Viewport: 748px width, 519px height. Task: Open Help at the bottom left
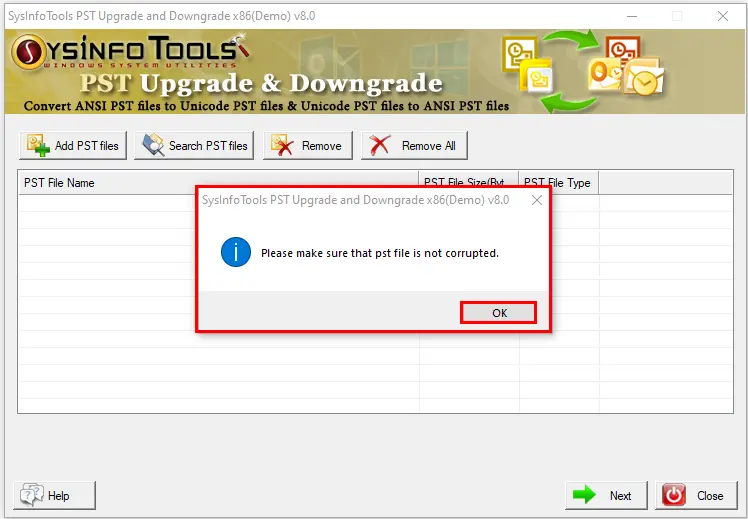click(x=54, y=496)
